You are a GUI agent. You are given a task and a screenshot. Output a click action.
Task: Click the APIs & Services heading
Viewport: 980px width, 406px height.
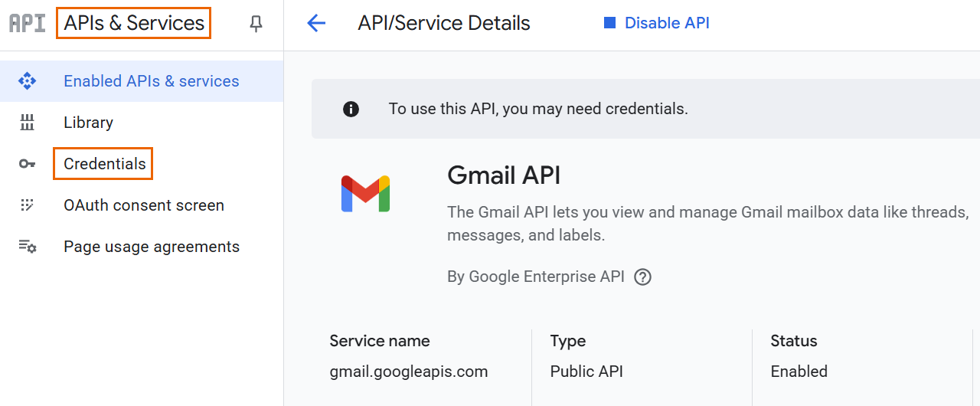tap(134, 24)
